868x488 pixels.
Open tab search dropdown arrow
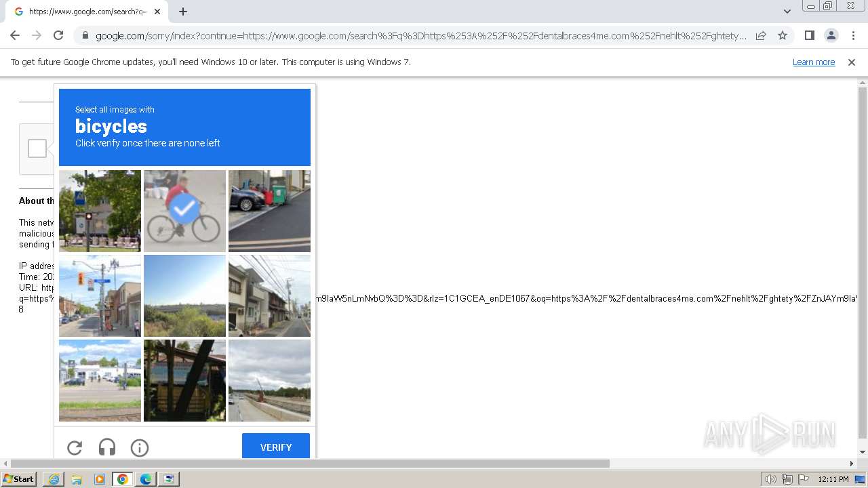click(x=787, y=12)
